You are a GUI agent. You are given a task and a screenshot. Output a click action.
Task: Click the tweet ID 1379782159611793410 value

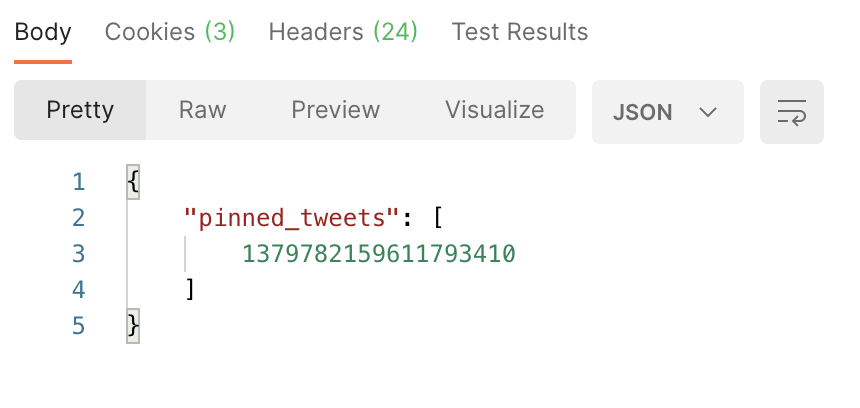tap(379, 254)
